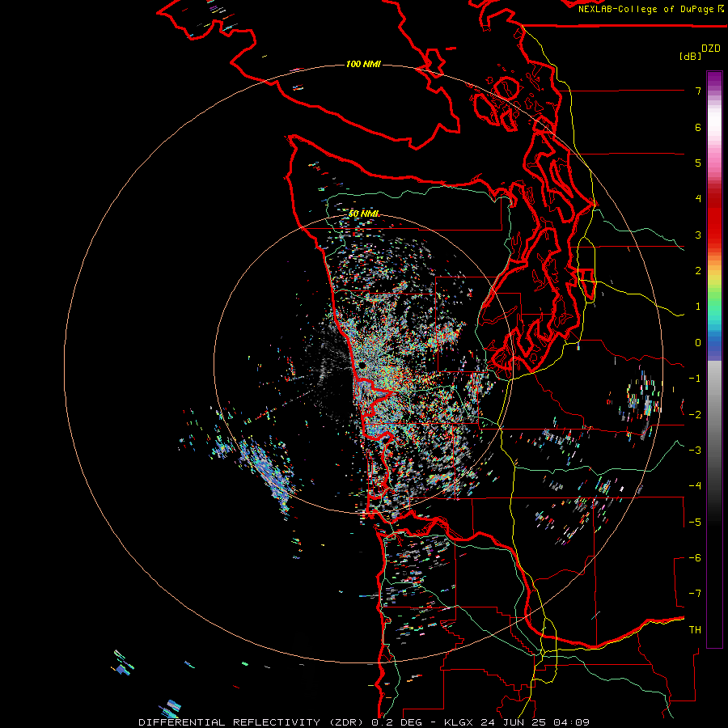
Task: Click the 50 NMI range ring label
Action: (363, 214)
